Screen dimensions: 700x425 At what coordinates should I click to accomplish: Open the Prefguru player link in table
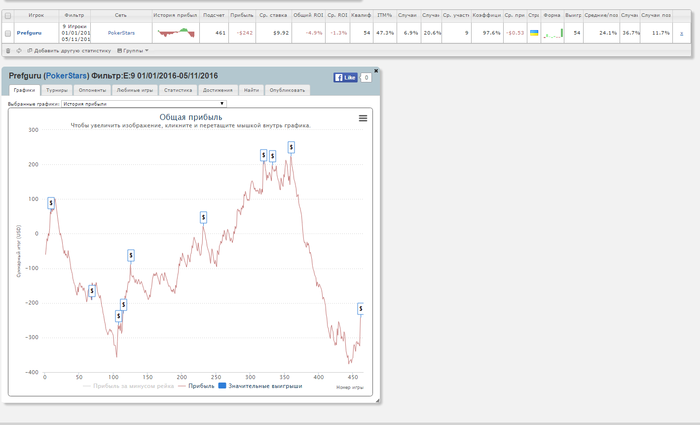(29, 33)
